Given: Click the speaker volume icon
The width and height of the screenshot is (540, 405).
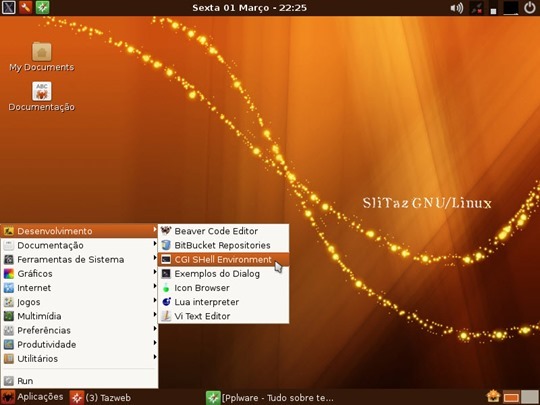Looking at the screenshot, I should click(x=457, y=8).
